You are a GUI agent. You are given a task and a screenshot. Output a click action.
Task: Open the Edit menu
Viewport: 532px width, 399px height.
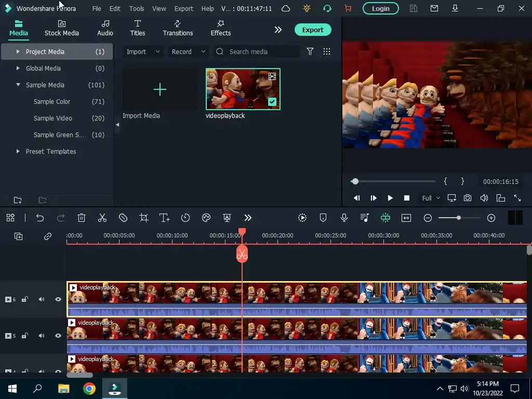coord(115,8)
